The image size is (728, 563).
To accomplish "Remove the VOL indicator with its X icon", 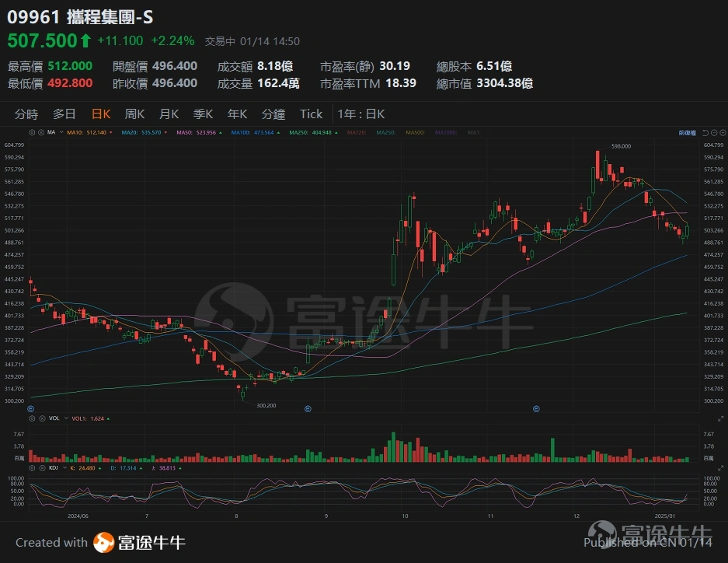I will 42,418.
